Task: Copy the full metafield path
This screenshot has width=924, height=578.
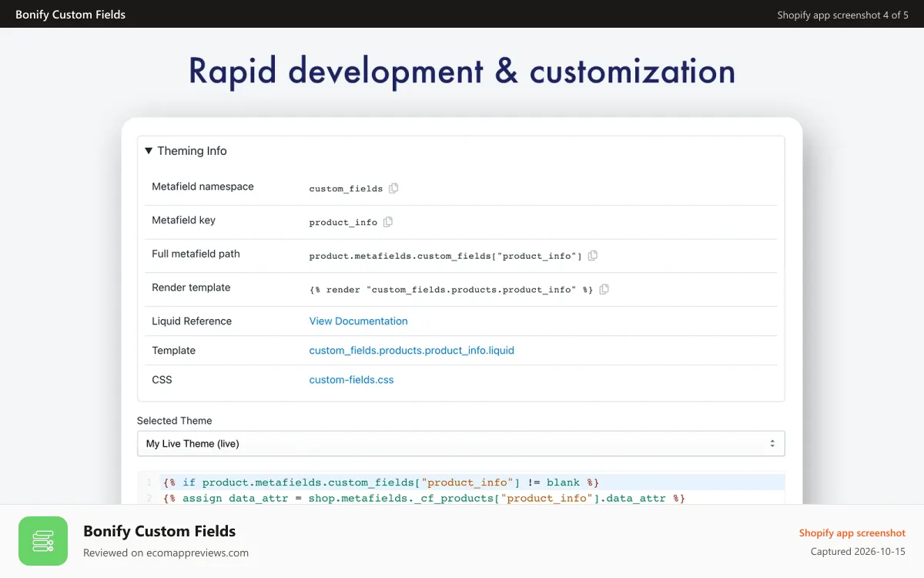Action: coord(593,256)
